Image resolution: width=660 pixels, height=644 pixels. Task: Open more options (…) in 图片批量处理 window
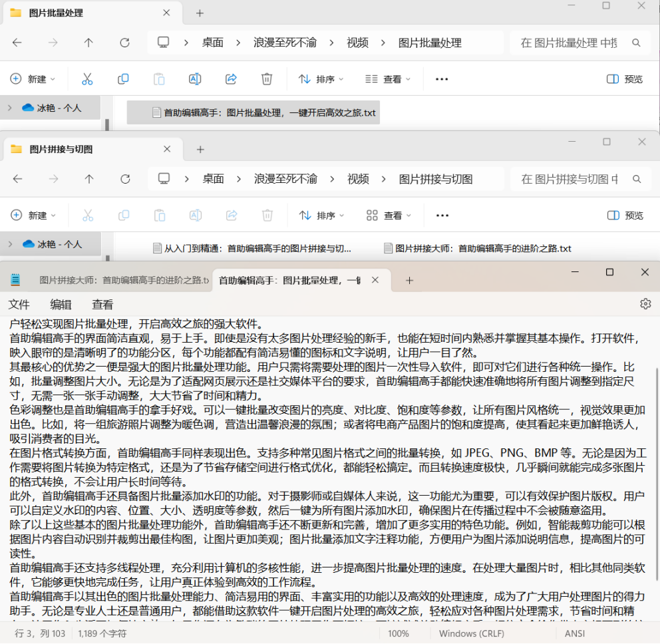[x=442, y=79]
